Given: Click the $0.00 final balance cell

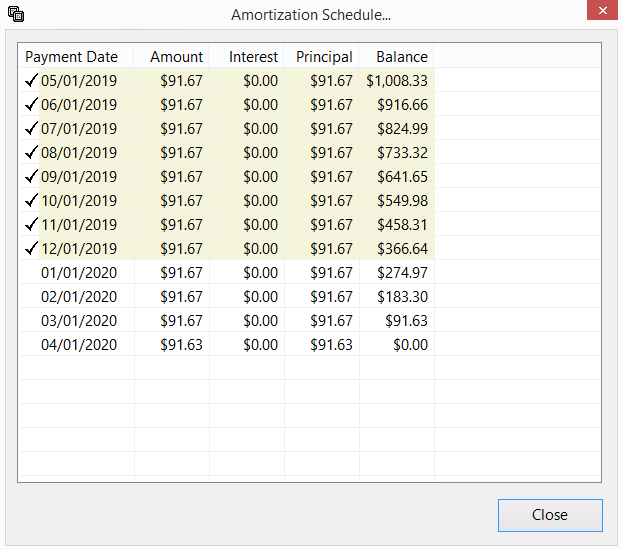Looking at the screenshot, I should click(410, 345).
